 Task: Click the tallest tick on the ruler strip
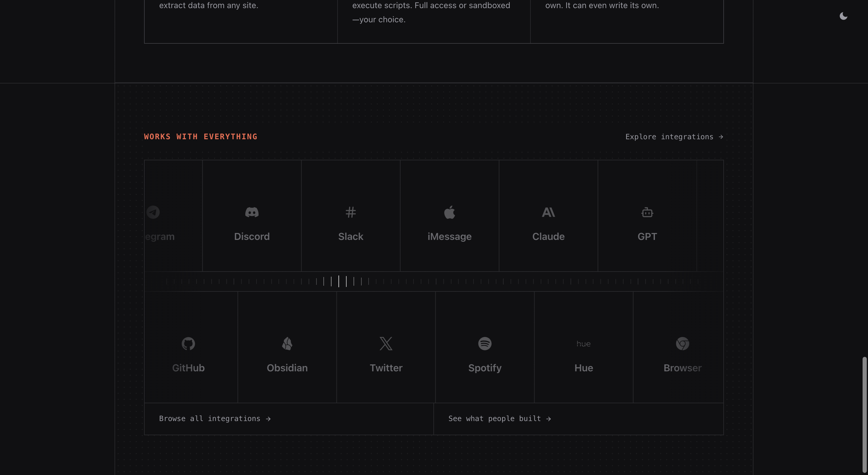pyautogui.click(x=339, y=281)
